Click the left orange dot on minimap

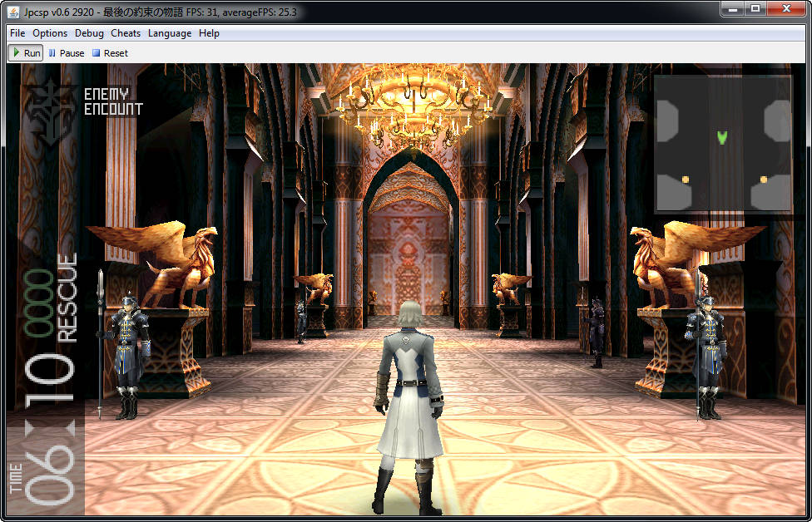click(x=686, y=180)
